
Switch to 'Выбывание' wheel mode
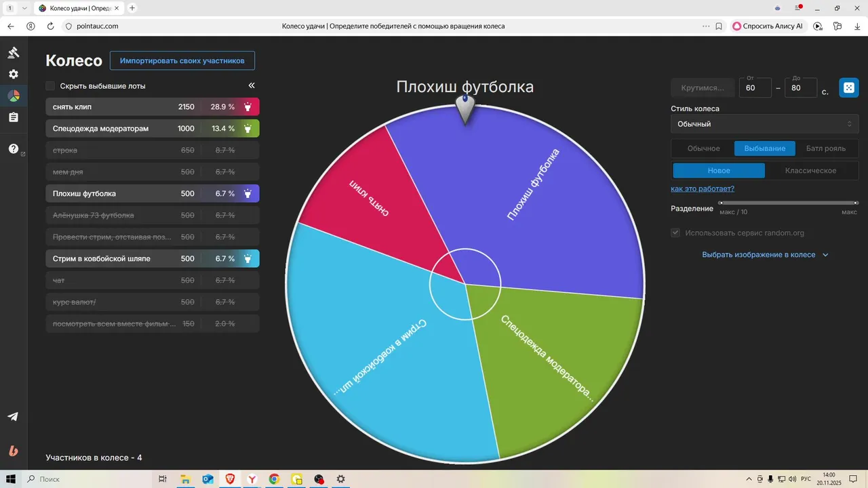pyautogui.click(x=765, y=148)
